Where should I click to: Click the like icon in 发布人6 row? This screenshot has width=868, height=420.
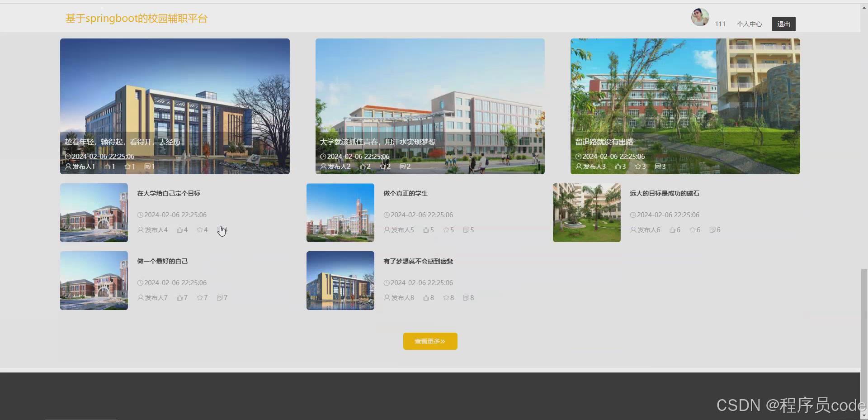pos(672,230)
